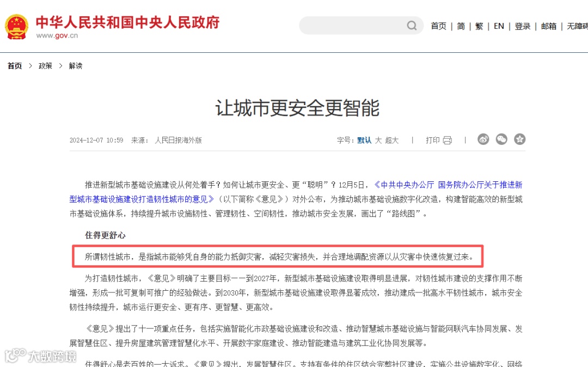Open the 中共中央办公厅 国务院办公厅 opinion document link
This screenshot has height=367, width=588.
point(296,192)
